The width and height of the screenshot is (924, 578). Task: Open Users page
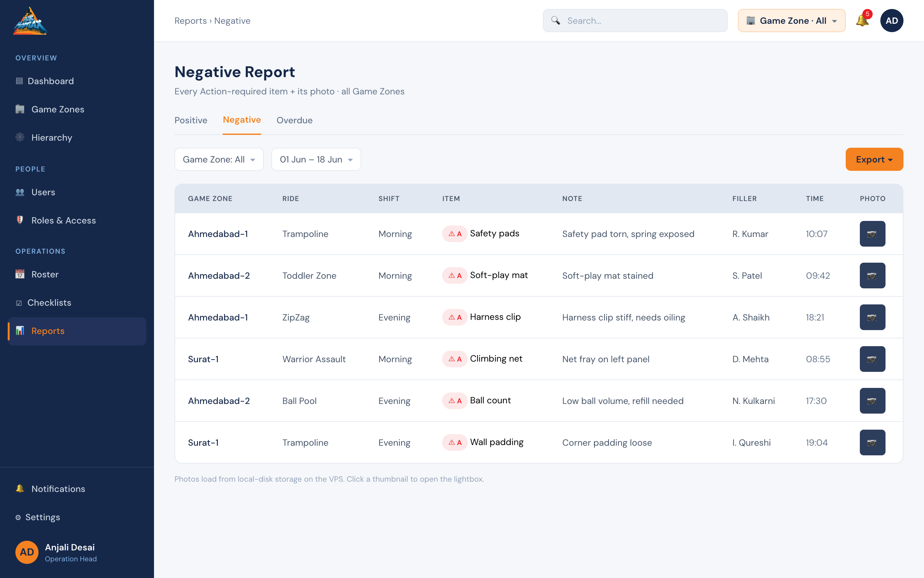77,192
